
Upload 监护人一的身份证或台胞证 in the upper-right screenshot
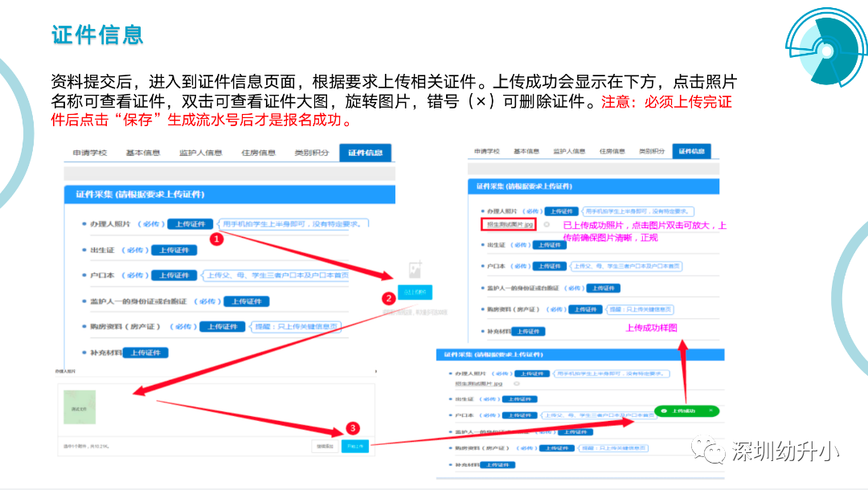tap(604, 288)
